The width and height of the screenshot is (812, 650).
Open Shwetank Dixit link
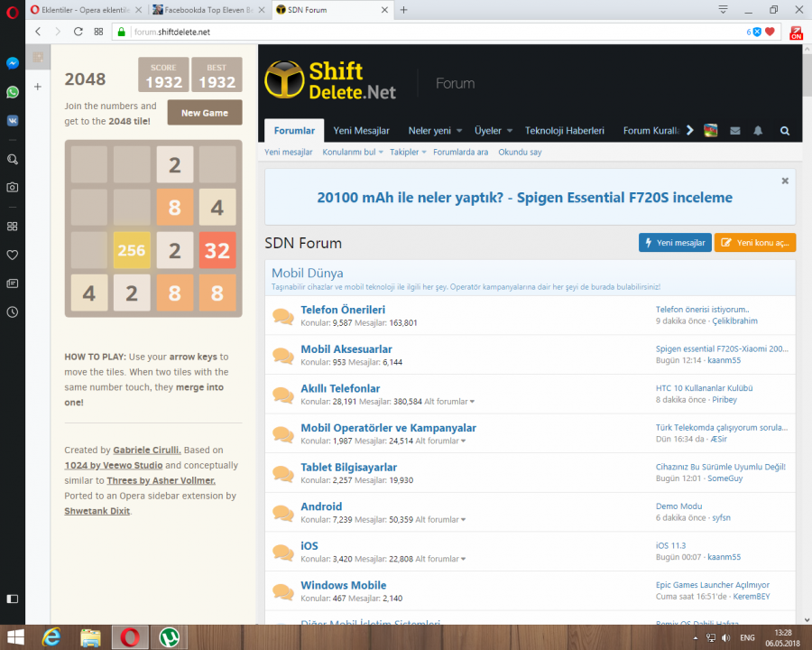(97, 511)
